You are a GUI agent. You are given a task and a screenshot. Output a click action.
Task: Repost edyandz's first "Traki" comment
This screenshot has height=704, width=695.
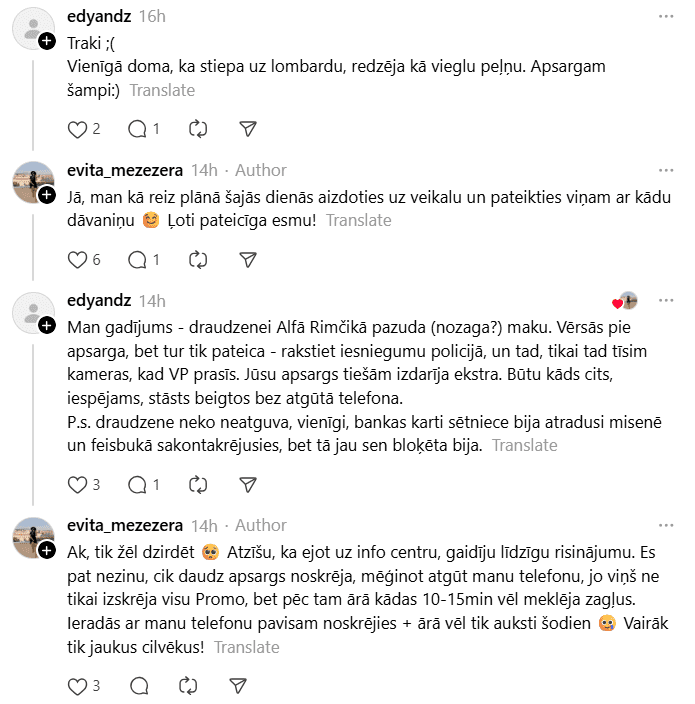click(198, 129)
